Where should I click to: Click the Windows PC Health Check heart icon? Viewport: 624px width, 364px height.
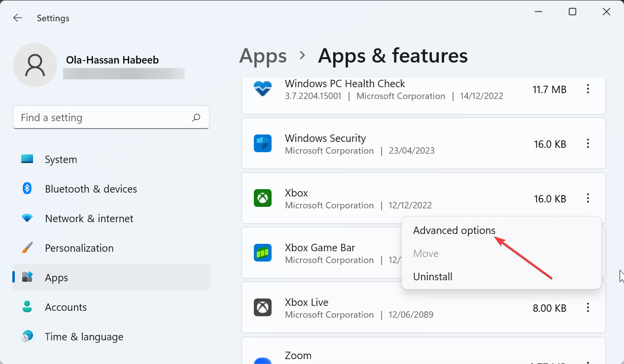263,89
